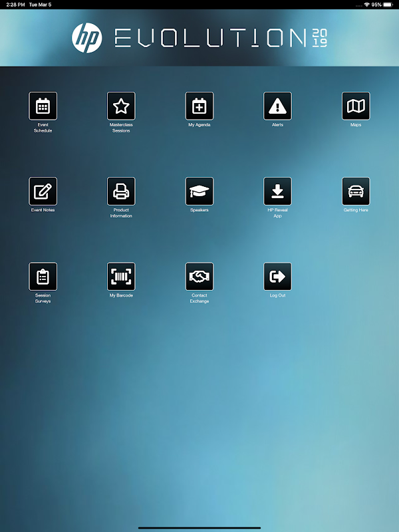View Alerts warning triangle icon
Viewport: 399px width, 532px height.
point(277,106)
